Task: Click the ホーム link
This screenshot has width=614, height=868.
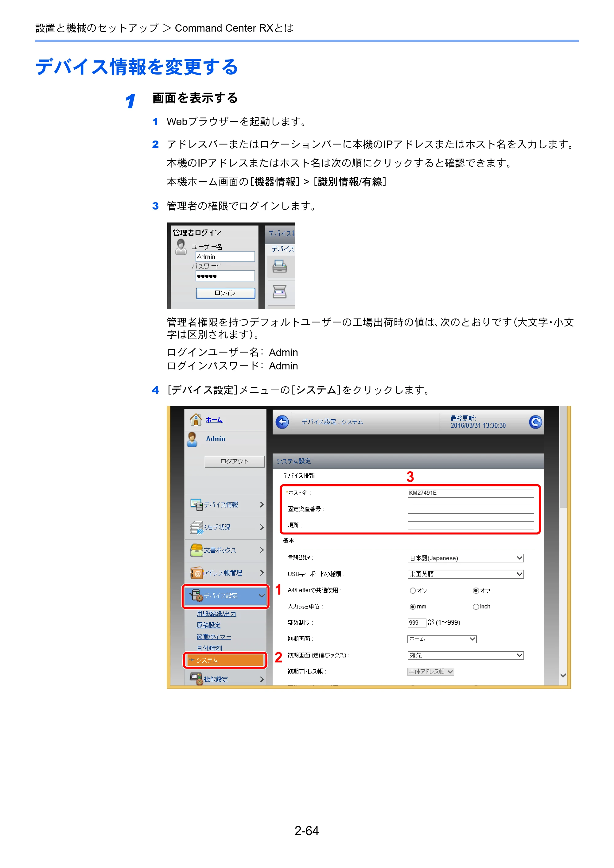Action: 214,420
